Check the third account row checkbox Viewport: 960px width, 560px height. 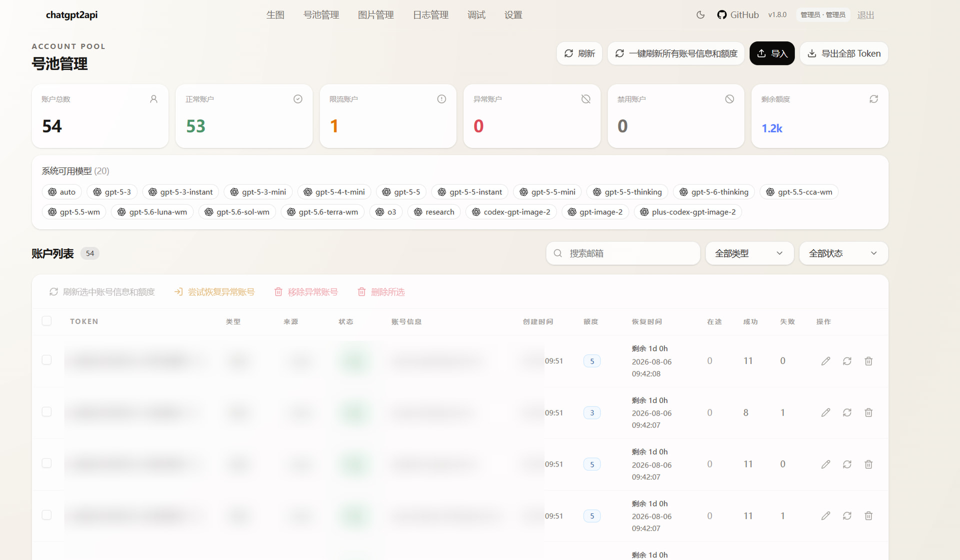[46, 463]
